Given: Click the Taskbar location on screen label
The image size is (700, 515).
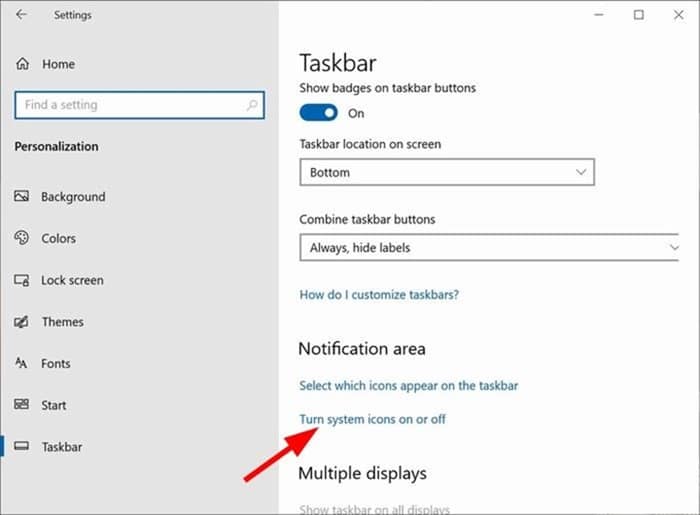Looking at the screenshot, I should click(370, 144).
